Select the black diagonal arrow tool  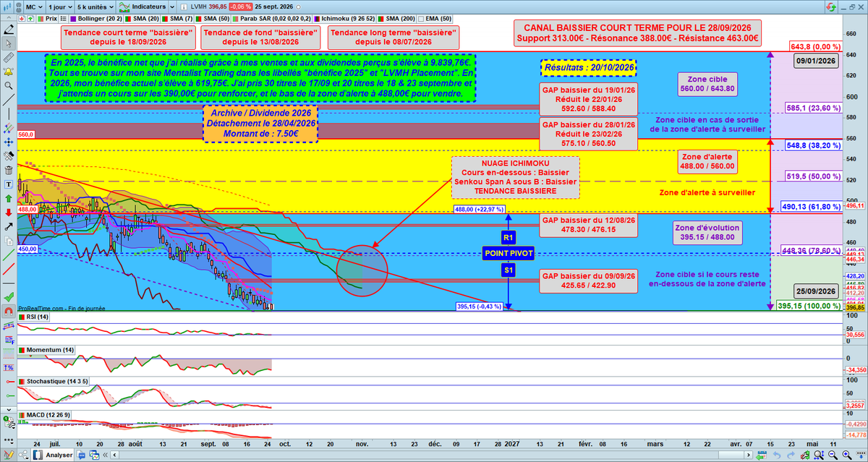(10, 226)
